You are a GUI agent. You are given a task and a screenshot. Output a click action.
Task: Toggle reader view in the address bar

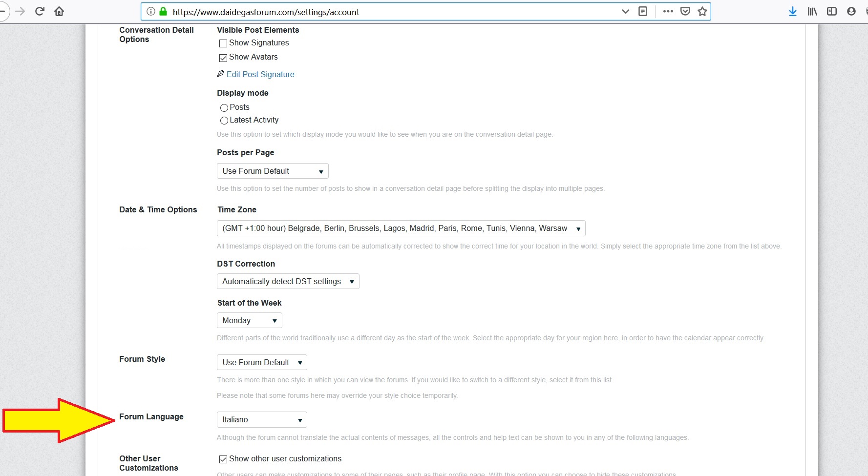click(643, 11)
